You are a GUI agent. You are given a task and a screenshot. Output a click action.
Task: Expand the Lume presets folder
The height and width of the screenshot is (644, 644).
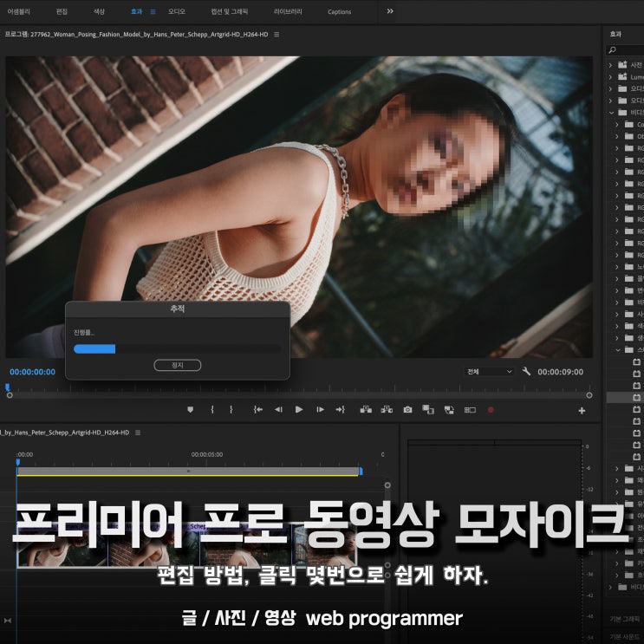[610, 77]
